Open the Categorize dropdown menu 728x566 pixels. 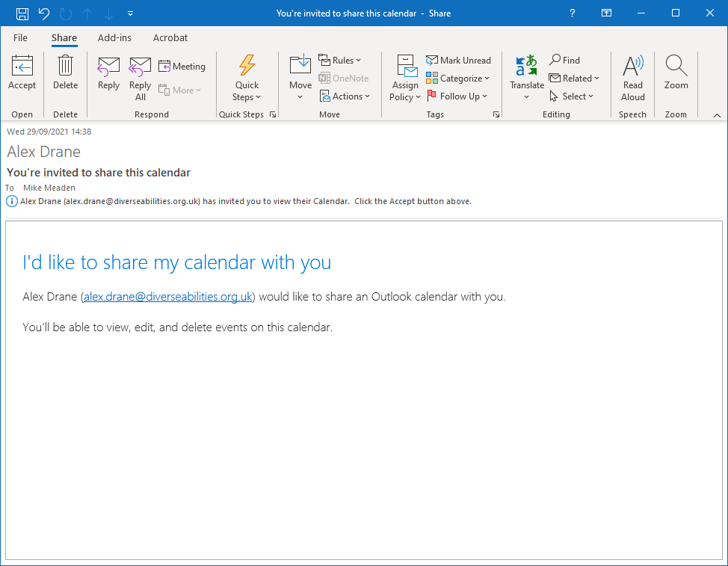[x=458, y=79]
